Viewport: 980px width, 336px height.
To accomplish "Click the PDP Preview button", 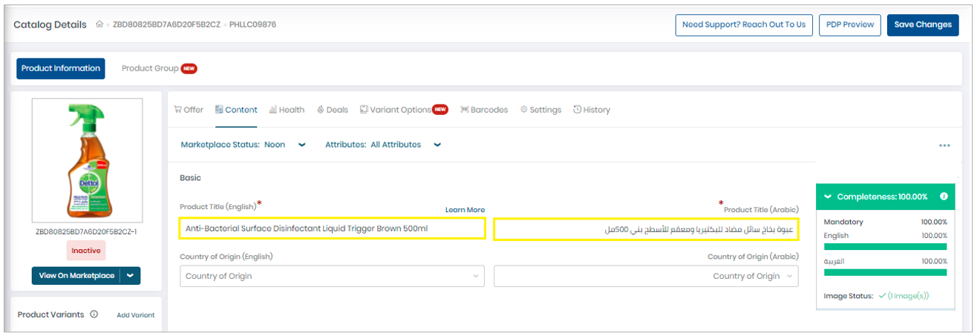I will tap(850, 24).
